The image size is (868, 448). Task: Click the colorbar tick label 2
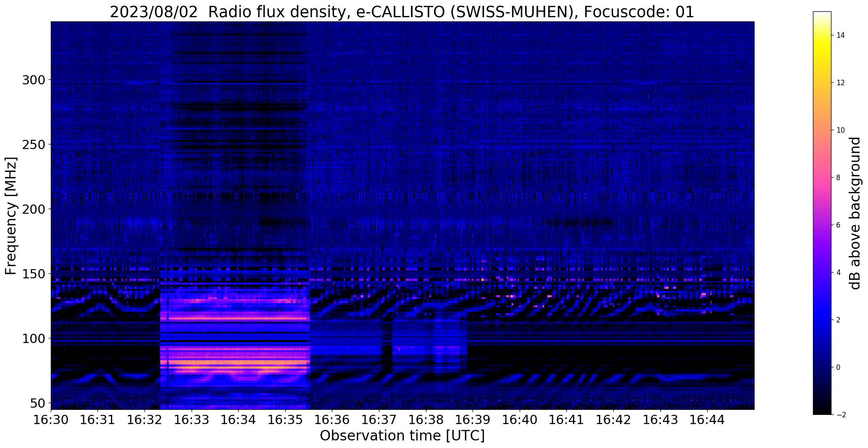838,320
